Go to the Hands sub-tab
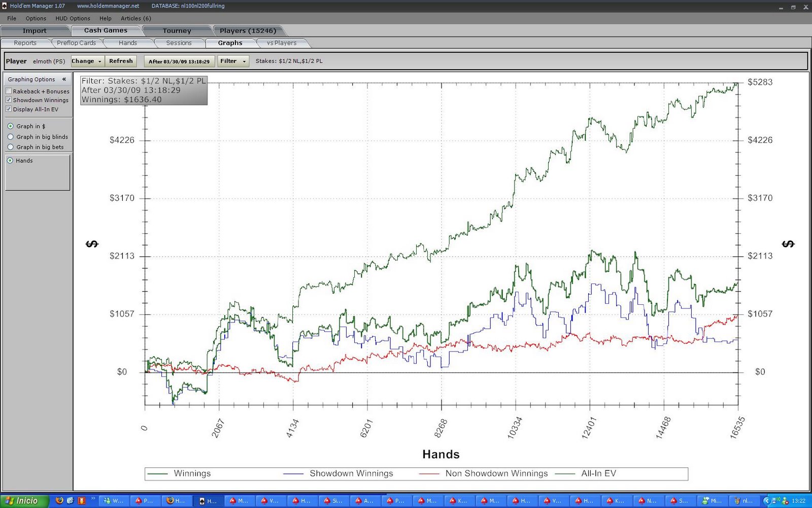Image resolution: width=812 pixels, height=508 pixels. (x=128, y=43)
